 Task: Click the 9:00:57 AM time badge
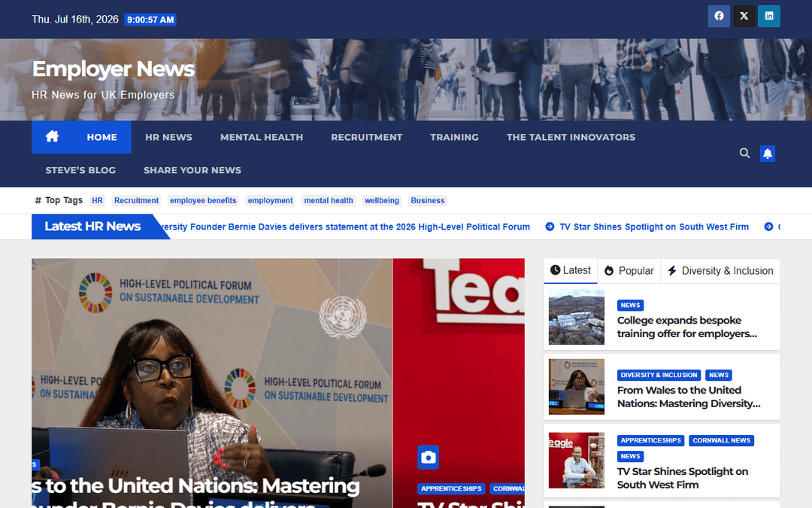(150, 20)
